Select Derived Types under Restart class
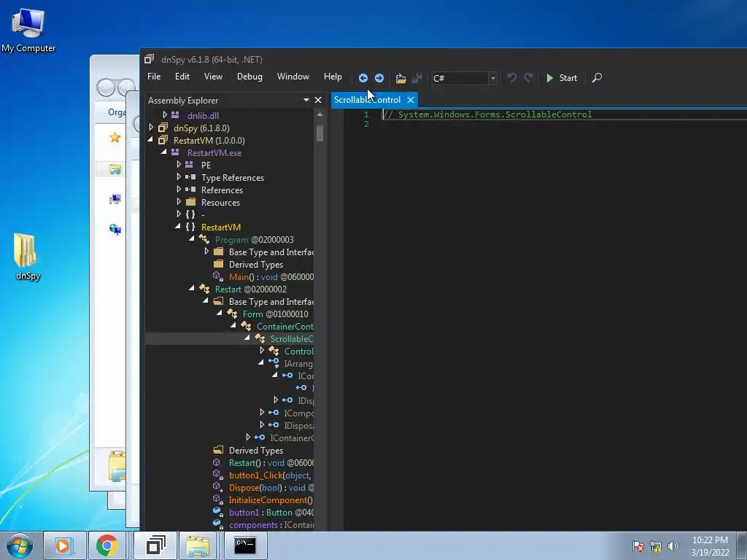This screenshot has height=560, width=747. point(256,450)
